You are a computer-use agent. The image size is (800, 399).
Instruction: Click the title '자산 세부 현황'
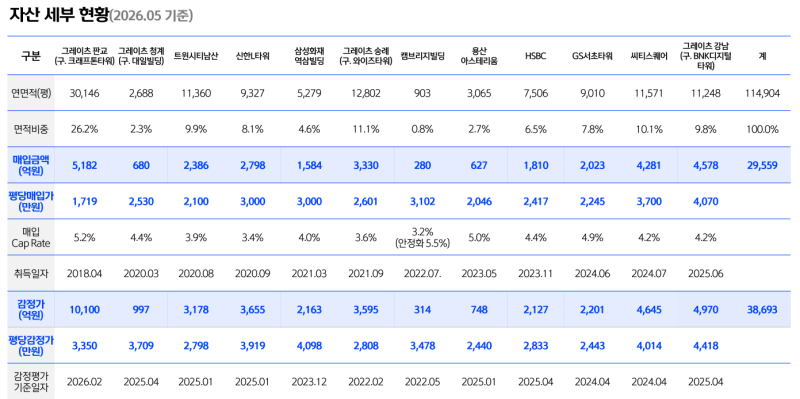pyautogui.click(x=58, y=15)
